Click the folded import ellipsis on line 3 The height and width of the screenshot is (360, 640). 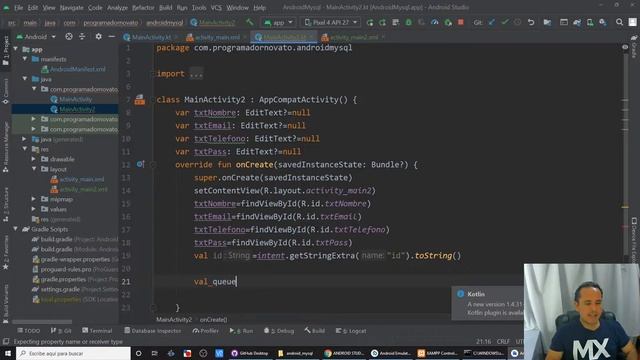click(x=196, y=74)
